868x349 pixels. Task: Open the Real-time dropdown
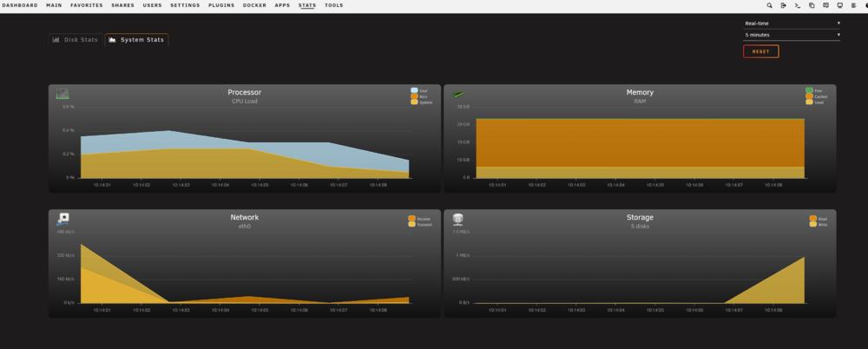(x=792, y=23)
